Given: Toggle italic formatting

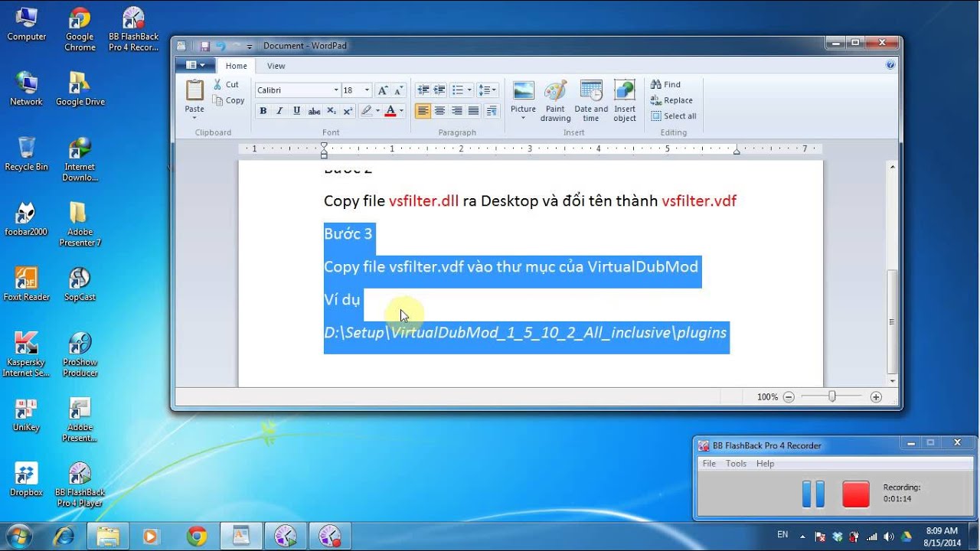Looking at the screenshot, I should coord(279,111).
